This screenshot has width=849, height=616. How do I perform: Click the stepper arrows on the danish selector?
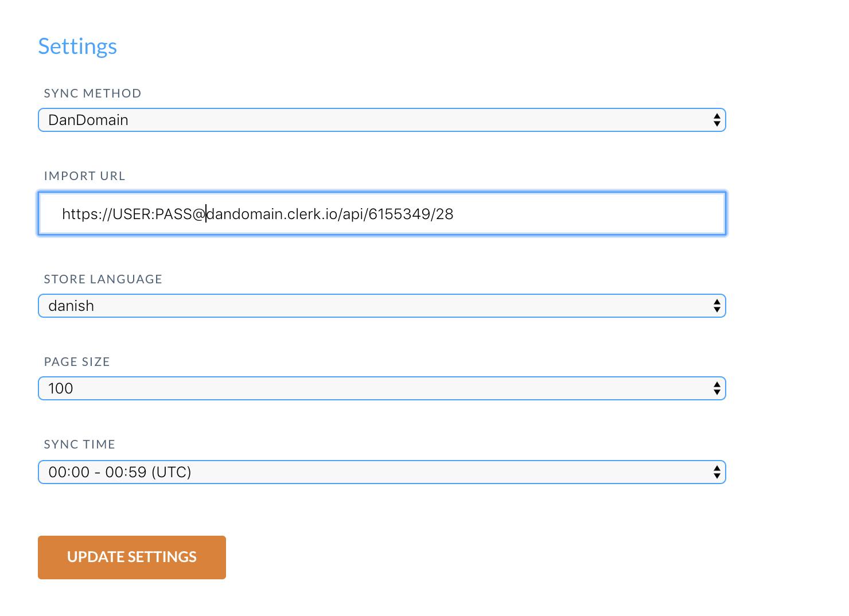tap(716, 306)
